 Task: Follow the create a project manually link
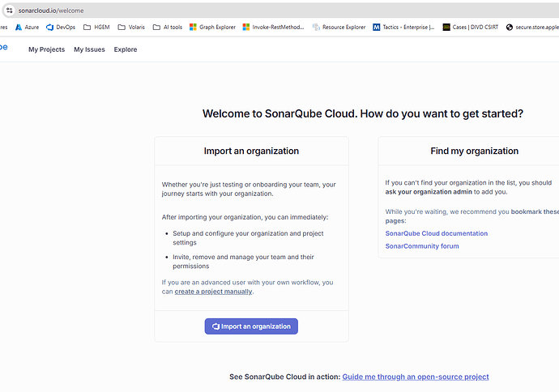213,292
